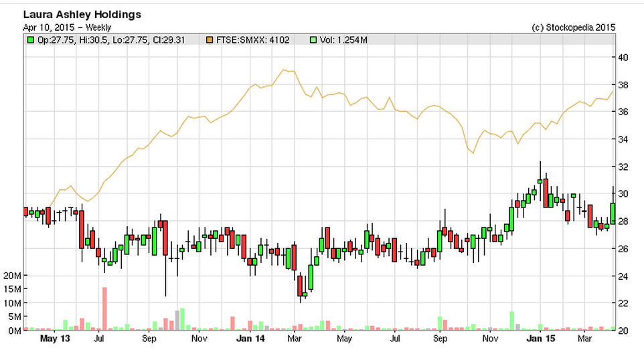644x356 pixels.
Task: Click the 'Jul' label after May 13
Action: [x=99, y=339]
